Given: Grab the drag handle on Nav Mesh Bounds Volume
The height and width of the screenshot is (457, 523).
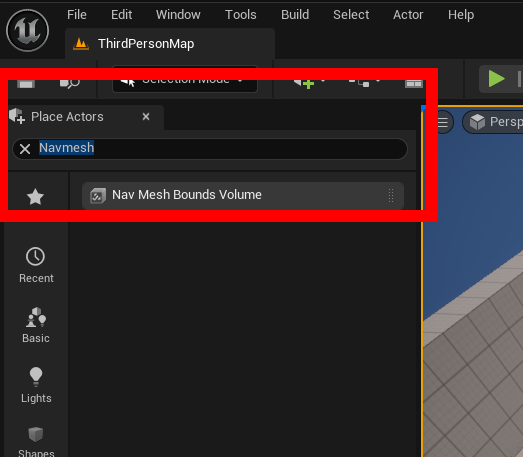Looking at the screenshot, I should pos(391,195).
